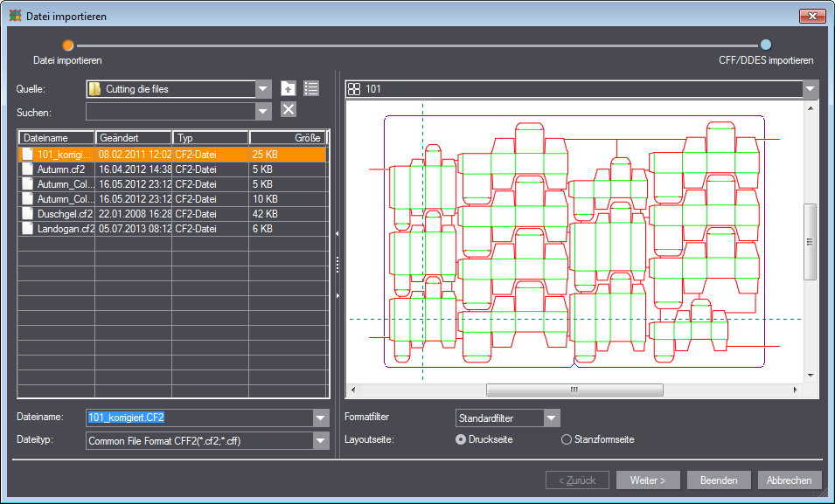Click the folder-up navigation icon
Image resolution: width=835 pixels, height=504 pixels.
[x=288, y=88]
